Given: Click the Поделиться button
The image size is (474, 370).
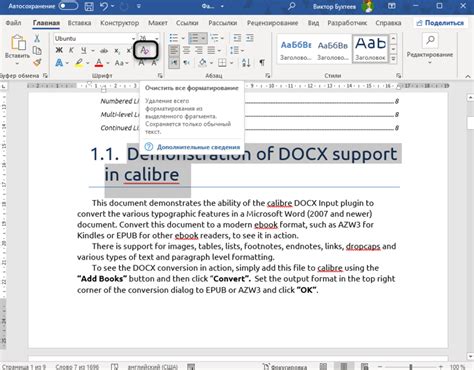Looking at the screenshot, I should (440, 23).
